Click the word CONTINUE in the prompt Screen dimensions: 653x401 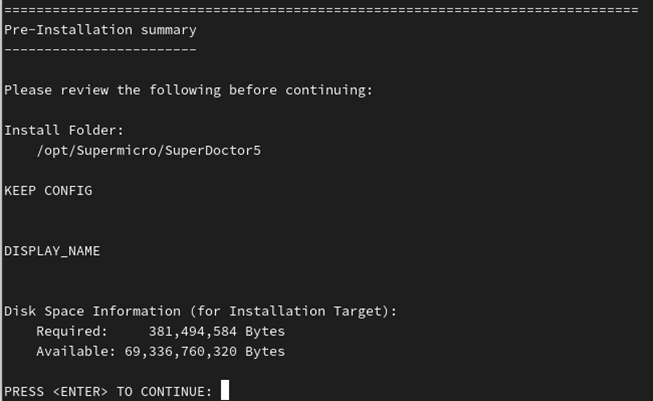pyautogui.click(x=177, y=392)
